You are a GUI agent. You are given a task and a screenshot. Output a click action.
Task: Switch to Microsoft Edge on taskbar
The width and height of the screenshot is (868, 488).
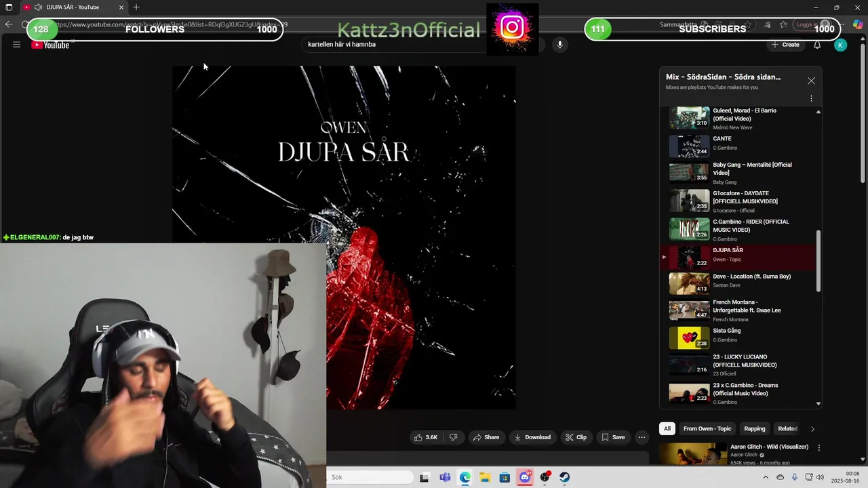click(x=465, y=478)
